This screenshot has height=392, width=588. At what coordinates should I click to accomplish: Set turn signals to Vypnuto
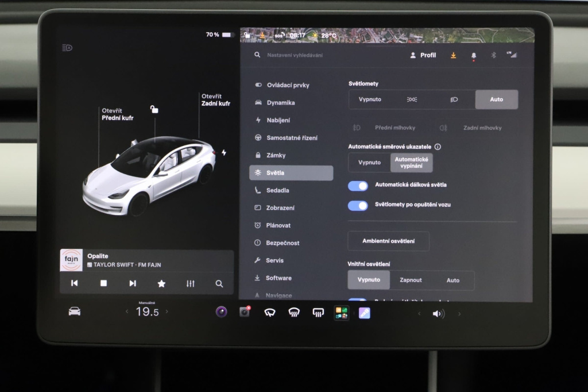tap(369, 163)
